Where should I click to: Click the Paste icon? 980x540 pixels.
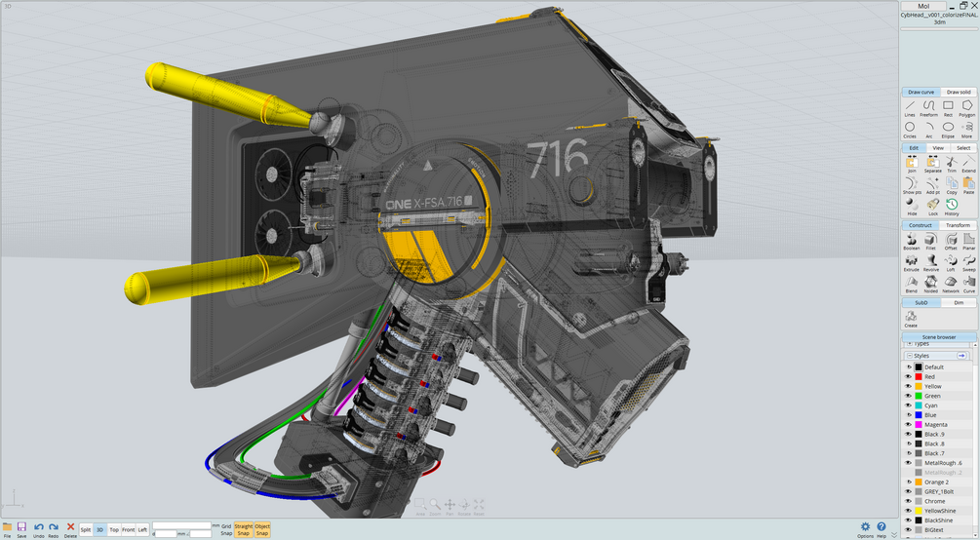[968, 185]
